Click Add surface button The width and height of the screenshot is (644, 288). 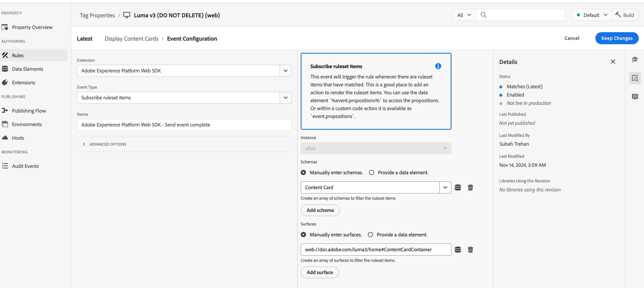point(320,272)
